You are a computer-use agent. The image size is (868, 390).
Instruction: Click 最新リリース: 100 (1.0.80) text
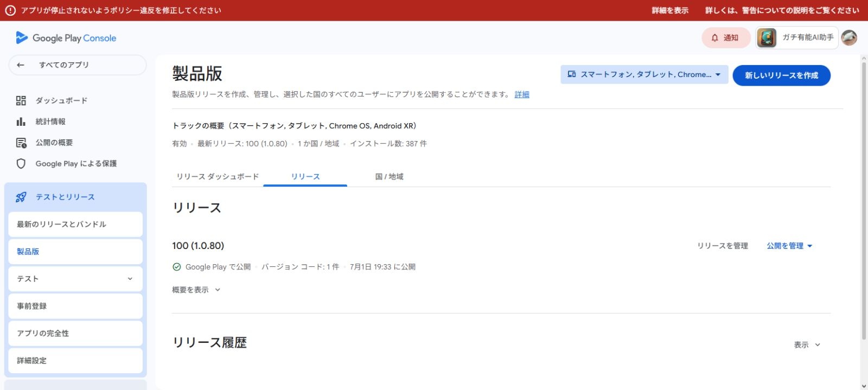(x=242, y=144)
